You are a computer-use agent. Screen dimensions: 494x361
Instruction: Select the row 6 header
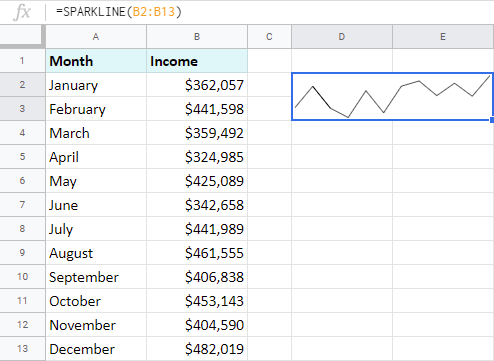(x=22, y=181)
